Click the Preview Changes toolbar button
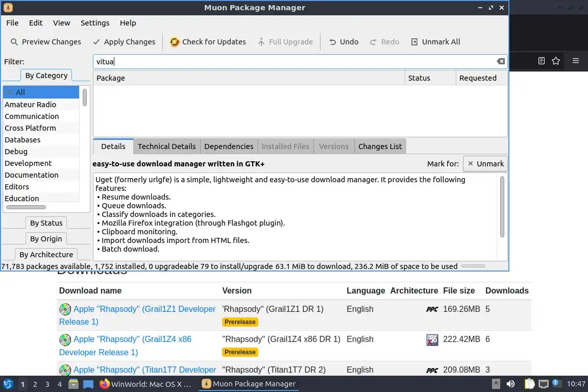588x392 pixels. (45, 42)
